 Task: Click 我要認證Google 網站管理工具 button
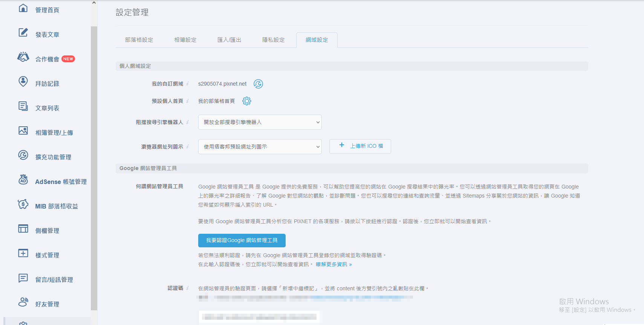pyautogui.click(x=242, y=241)
